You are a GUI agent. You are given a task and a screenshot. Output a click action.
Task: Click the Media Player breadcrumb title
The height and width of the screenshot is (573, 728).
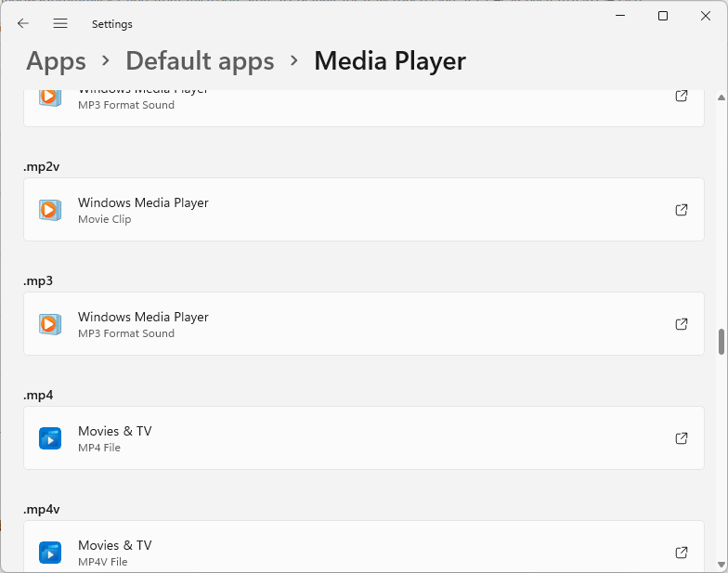[x=390, y=61]
